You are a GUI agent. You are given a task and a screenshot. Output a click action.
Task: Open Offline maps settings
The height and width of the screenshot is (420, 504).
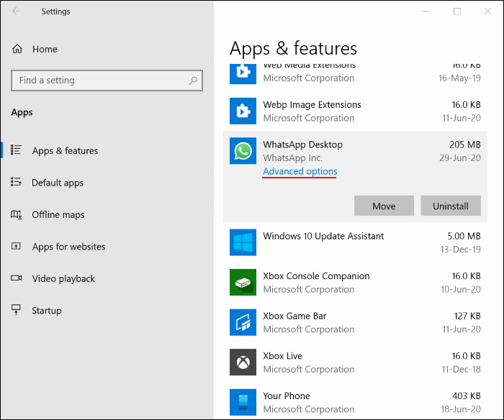(x=58, y=214)
